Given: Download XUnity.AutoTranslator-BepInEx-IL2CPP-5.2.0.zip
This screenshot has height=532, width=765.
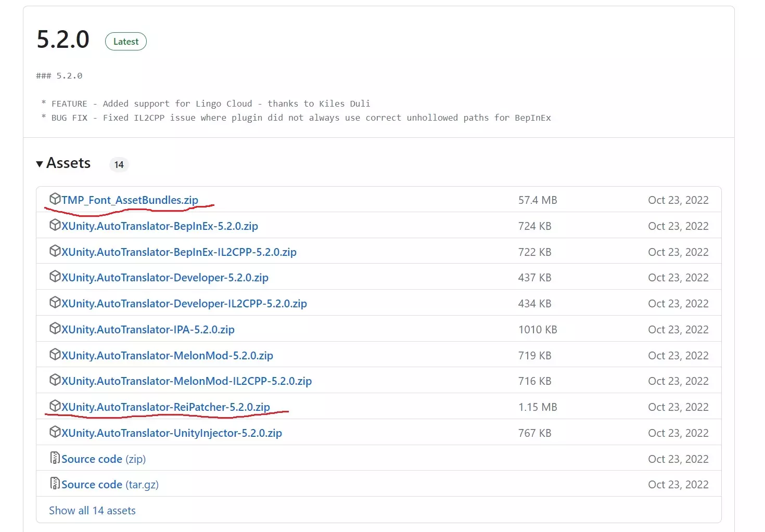Looking at the screenshot, I should [179, 252].
